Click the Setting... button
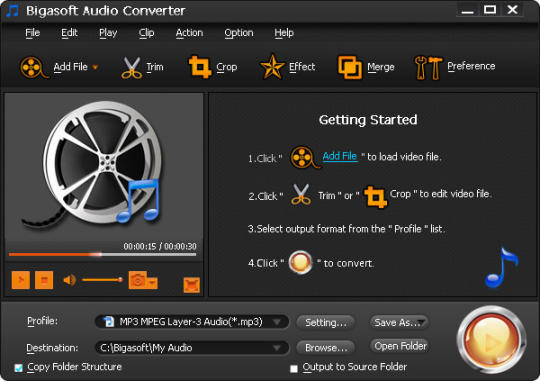The height and width of the screenshot is (381, 540). point(326,322)
